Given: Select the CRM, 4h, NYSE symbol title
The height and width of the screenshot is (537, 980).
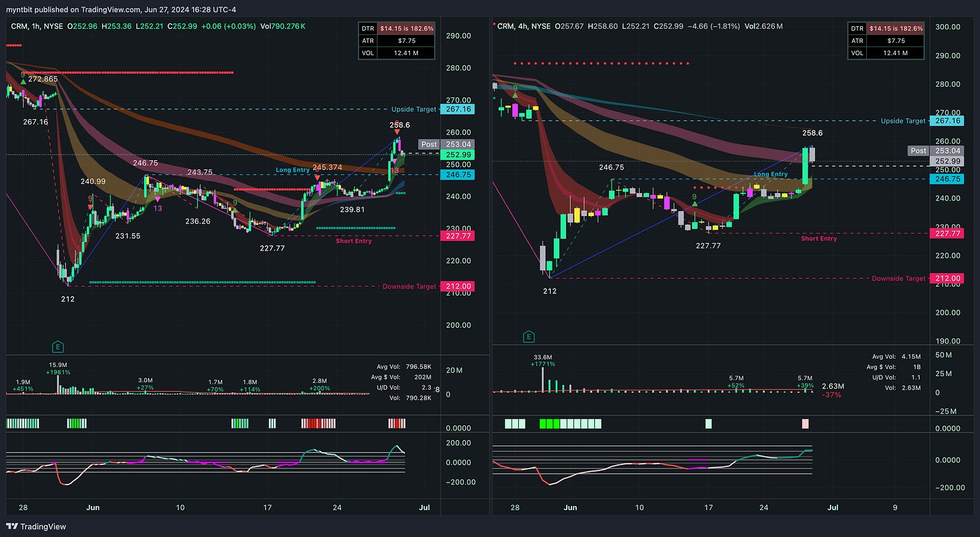Looking at the screenshot, I should 525,26.
